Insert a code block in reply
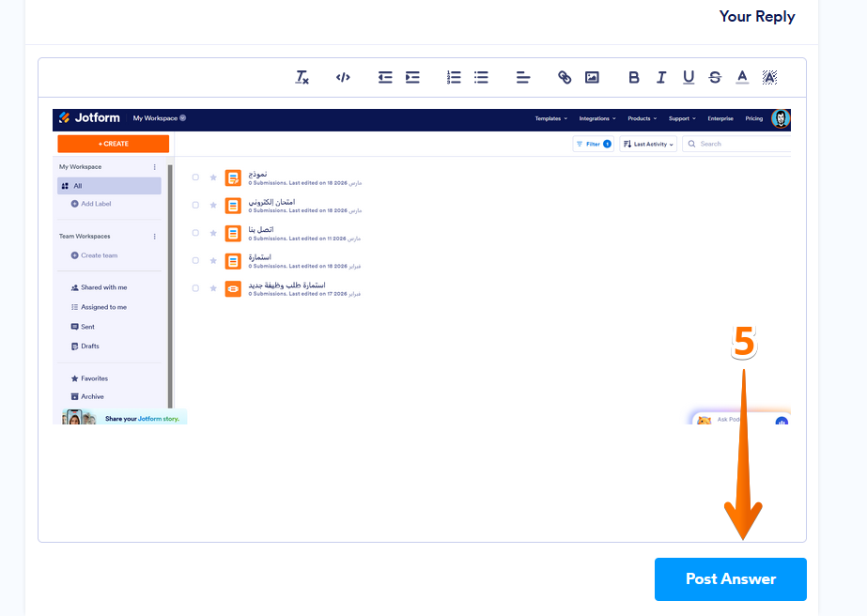The width and height of the screenshot is (867, 616). pyautogui.click(x=343, y=77)
